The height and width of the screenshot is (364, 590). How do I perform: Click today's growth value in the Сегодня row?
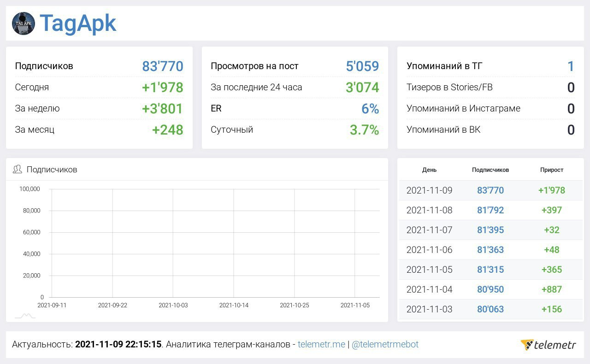(x=163, y=88)
